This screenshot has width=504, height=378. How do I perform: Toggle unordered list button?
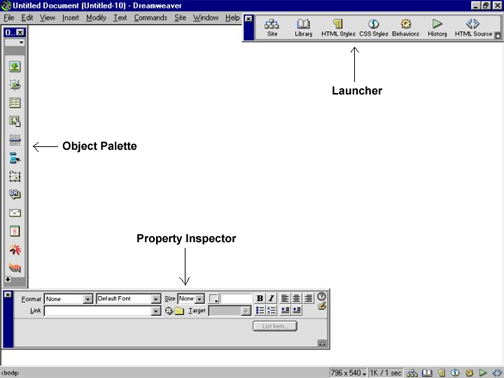pyautogui.click(x=260, y=310)
